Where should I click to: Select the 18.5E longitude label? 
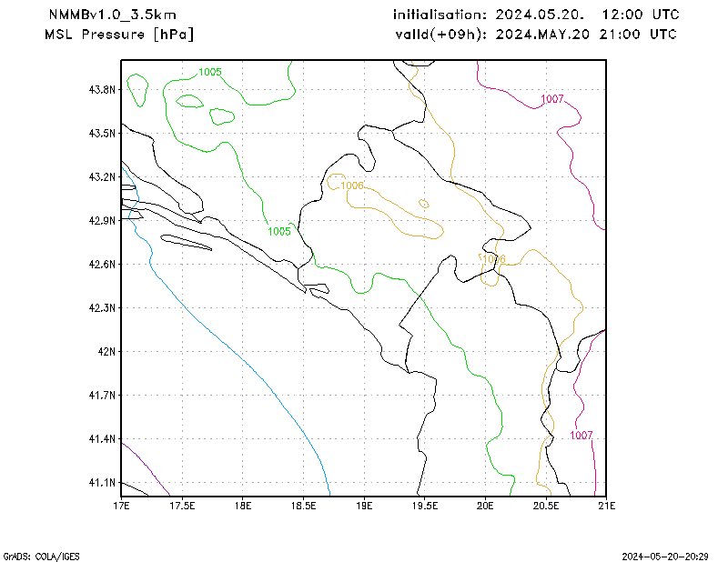click(303, 506)
